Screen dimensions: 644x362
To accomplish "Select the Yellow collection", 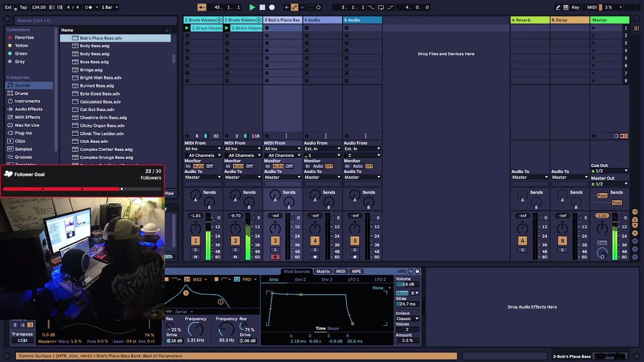I will pyautogui.click(x=21, y=45).
